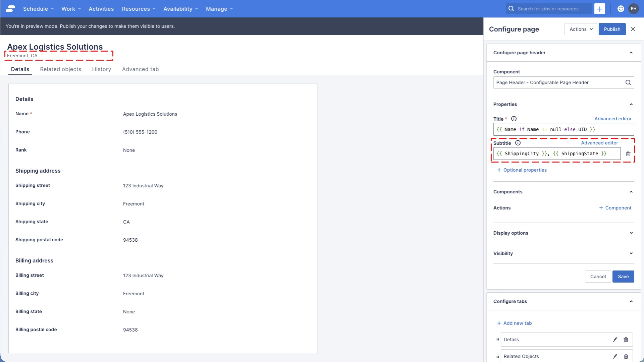Click the plus icon to create a new record
644x362 pixels.
tap(599, 9)
